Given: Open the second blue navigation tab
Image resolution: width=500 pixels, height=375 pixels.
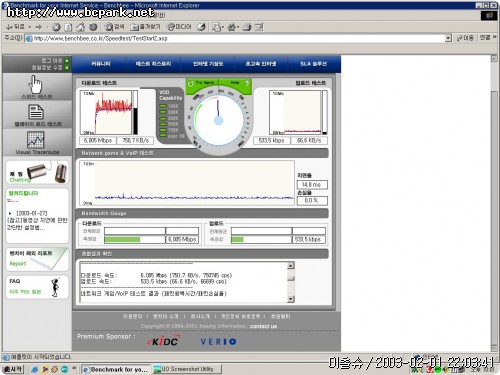Looking at the screenshot, I should 153,64.
